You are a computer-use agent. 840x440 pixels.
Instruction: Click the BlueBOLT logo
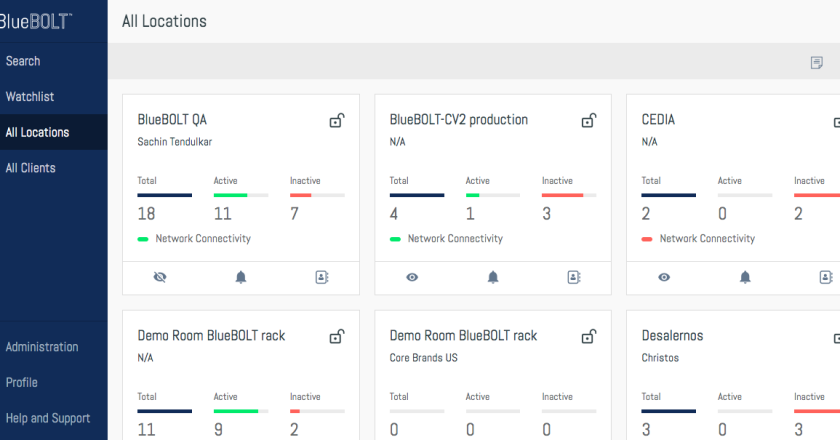[x=35, y=21]
